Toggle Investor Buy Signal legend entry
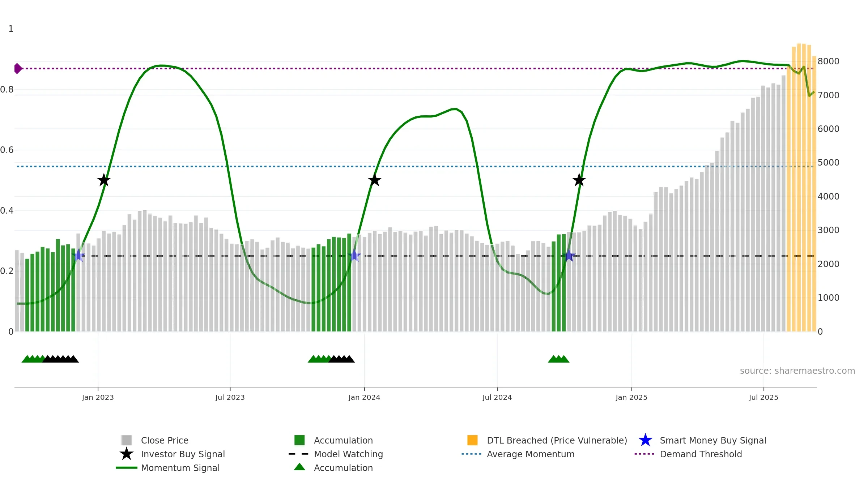 [x=172, y=454]
